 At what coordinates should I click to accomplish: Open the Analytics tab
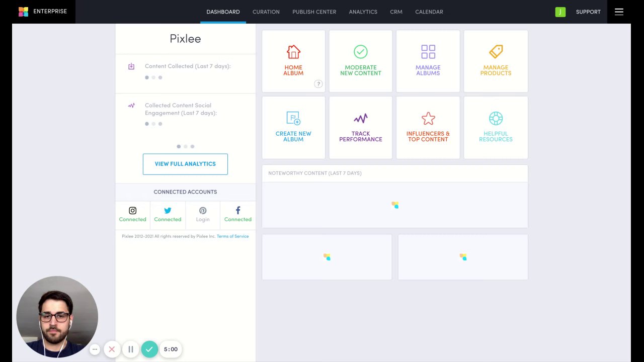[363, 12]
